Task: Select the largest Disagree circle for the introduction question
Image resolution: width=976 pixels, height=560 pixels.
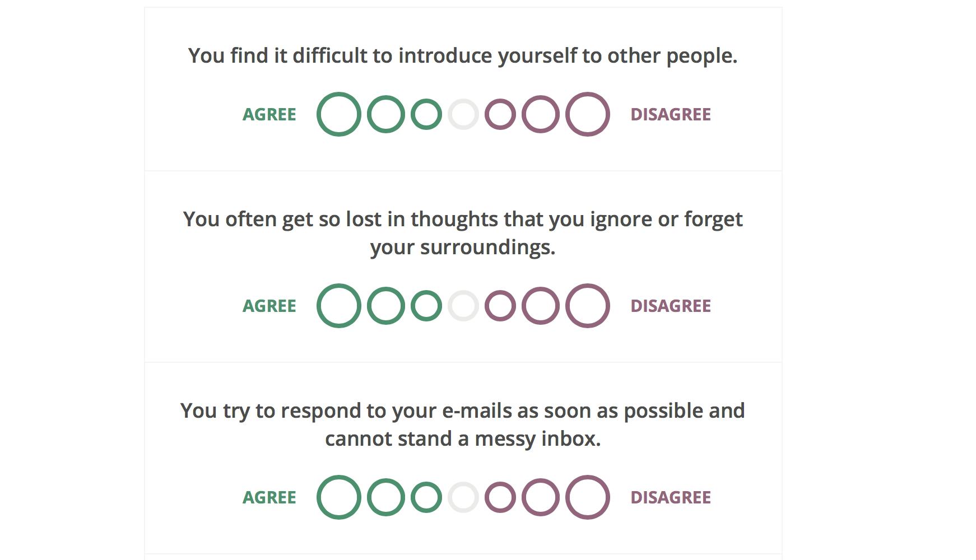Action: coord(587,114)
